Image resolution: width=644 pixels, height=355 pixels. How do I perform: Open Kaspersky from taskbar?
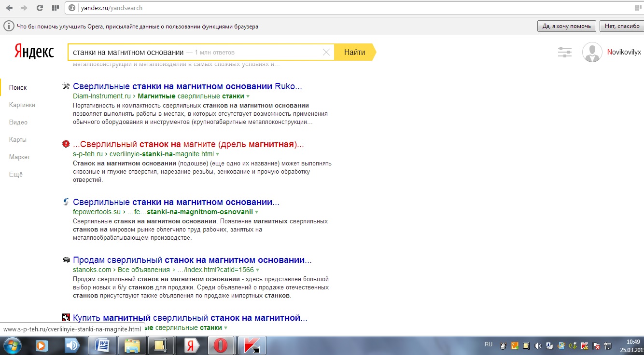pos(251,345)
